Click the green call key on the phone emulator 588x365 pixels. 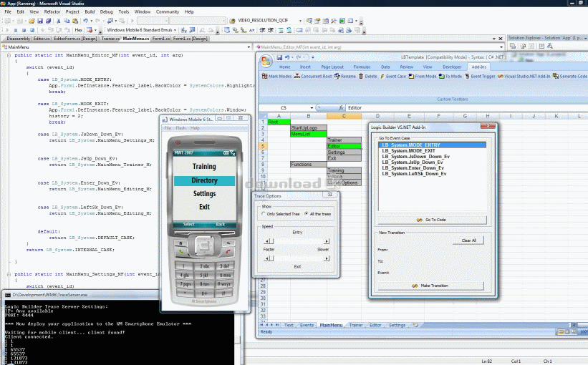tap(181, 251)
